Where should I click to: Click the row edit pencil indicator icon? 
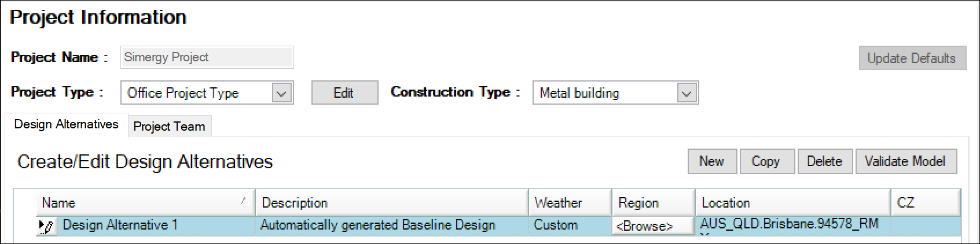click(46, 226)
